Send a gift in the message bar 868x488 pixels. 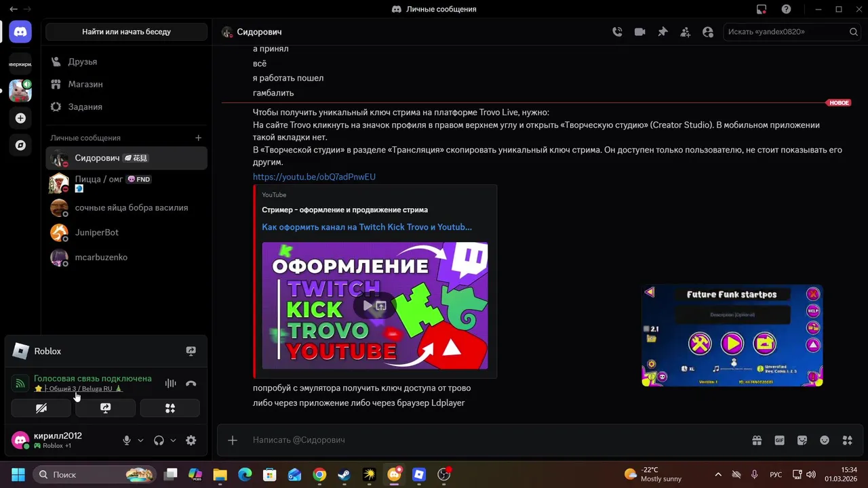[x=757, y=440]
